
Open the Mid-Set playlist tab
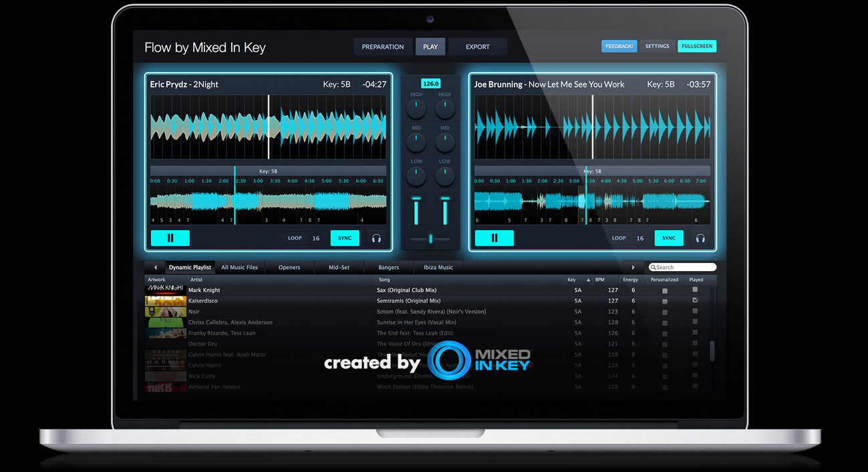pos(339,267)
